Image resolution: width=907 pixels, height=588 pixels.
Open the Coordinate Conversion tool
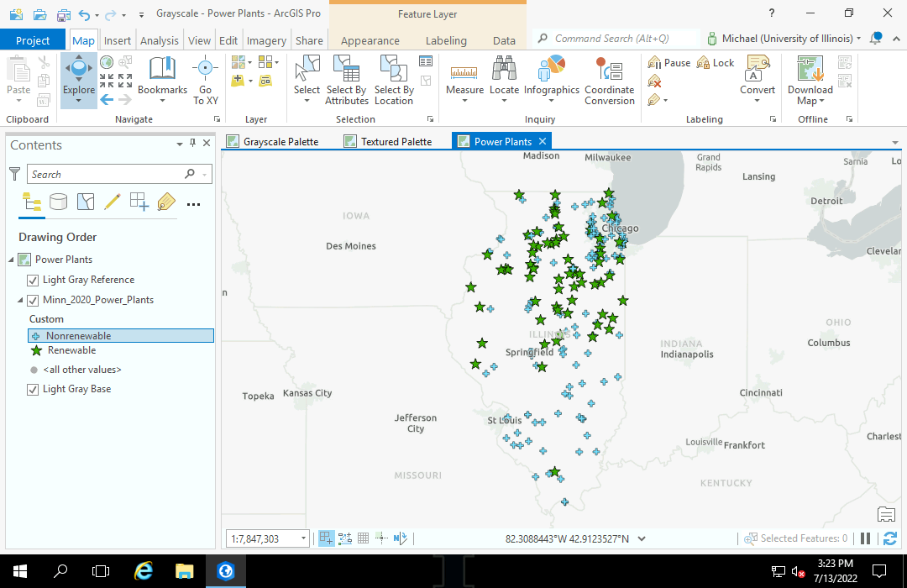[609, 71]
